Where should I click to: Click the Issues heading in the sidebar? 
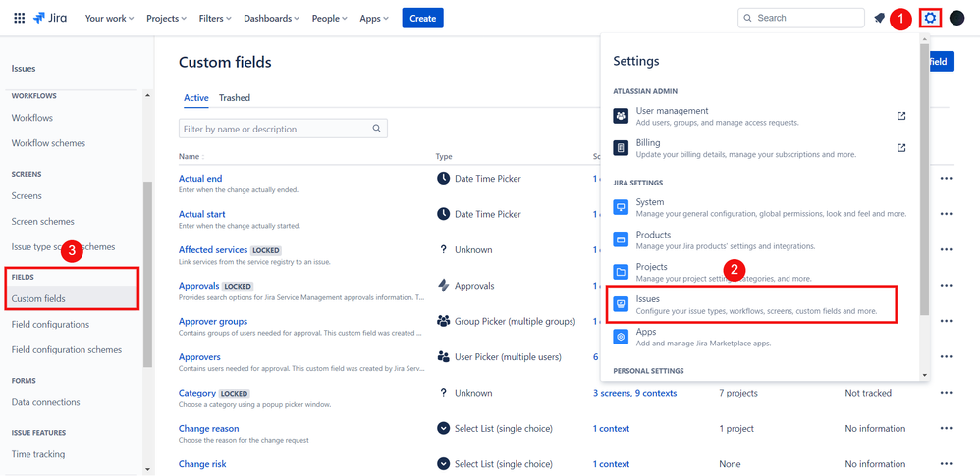click(x=24, y=69)
